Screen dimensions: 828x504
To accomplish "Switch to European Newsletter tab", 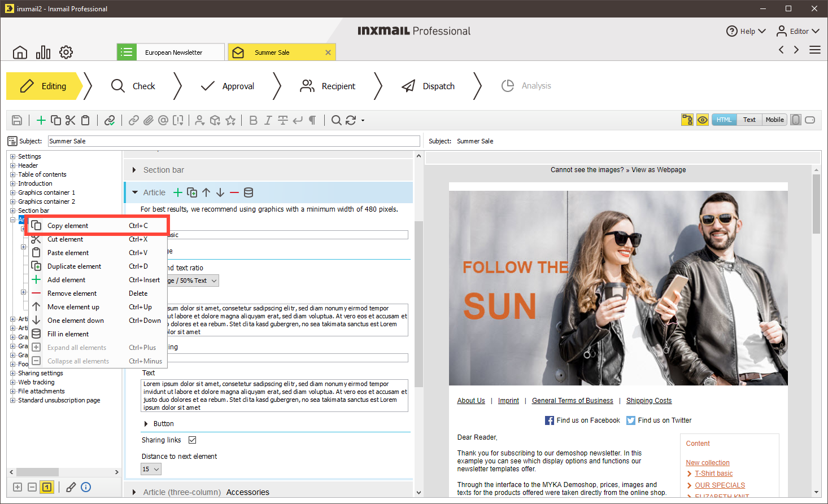I will coord(171,52).
